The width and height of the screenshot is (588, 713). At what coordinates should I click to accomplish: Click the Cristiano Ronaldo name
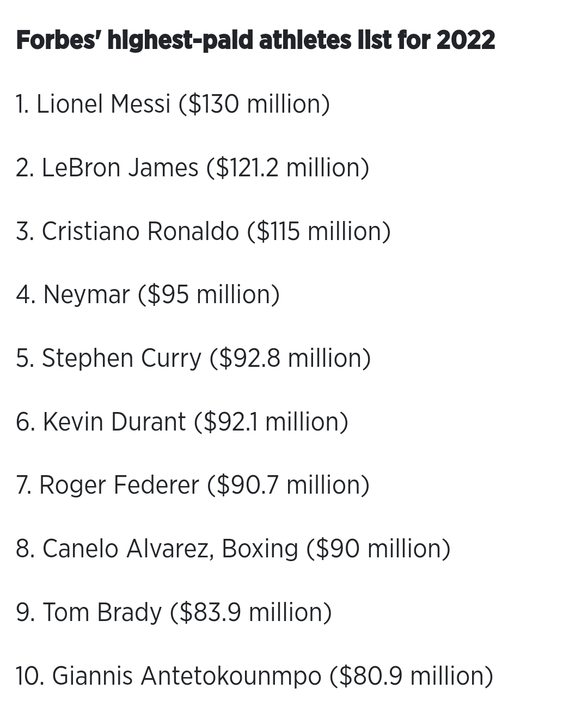pos(140,231)
